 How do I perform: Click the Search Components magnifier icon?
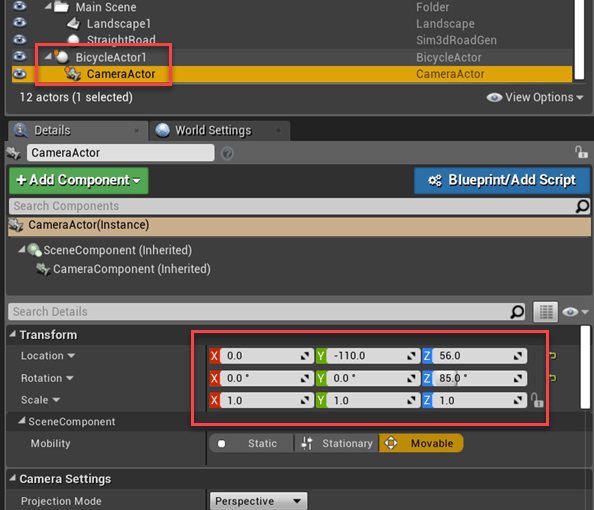tap(582, 206)
